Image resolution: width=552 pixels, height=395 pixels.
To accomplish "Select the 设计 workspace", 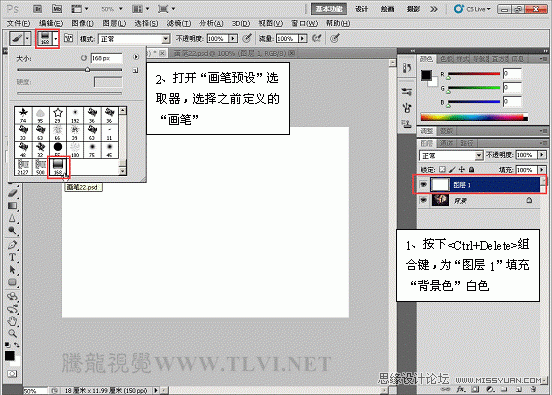I will 362,9.
